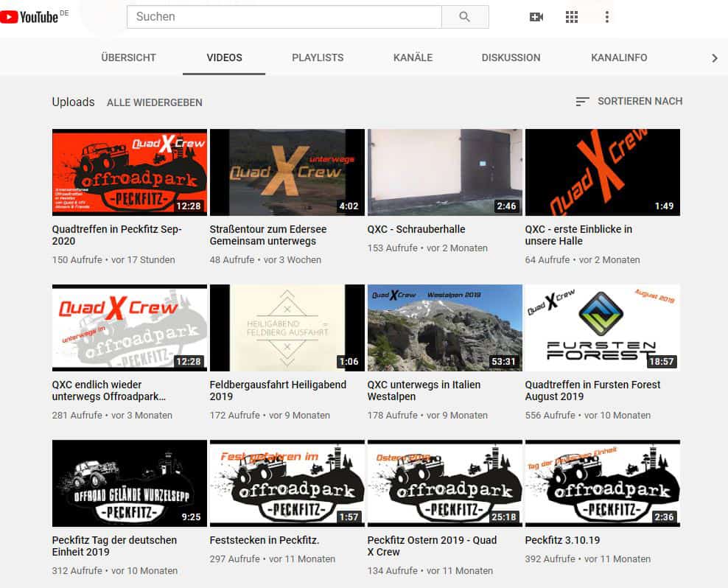Open the Kanalinfo tab
The width and height of the screenshot is (728, 588).
point(619,57)
